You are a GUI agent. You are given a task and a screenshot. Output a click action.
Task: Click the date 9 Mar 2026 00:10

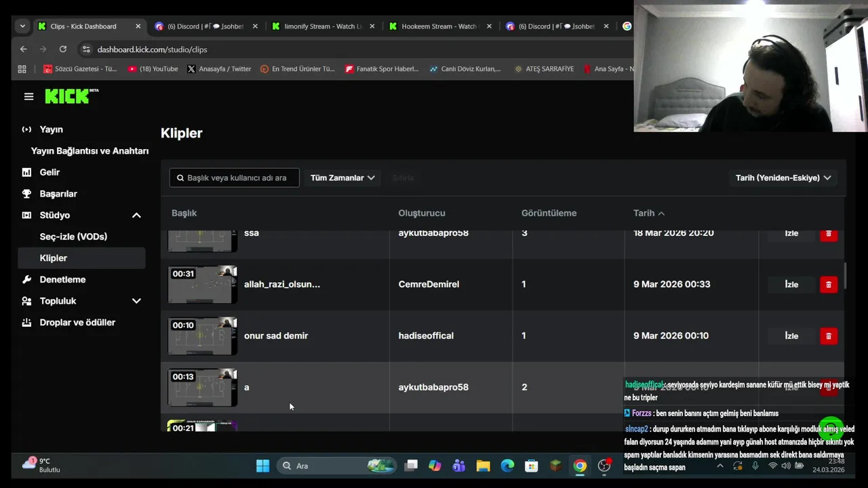click(x=671, y=335)
